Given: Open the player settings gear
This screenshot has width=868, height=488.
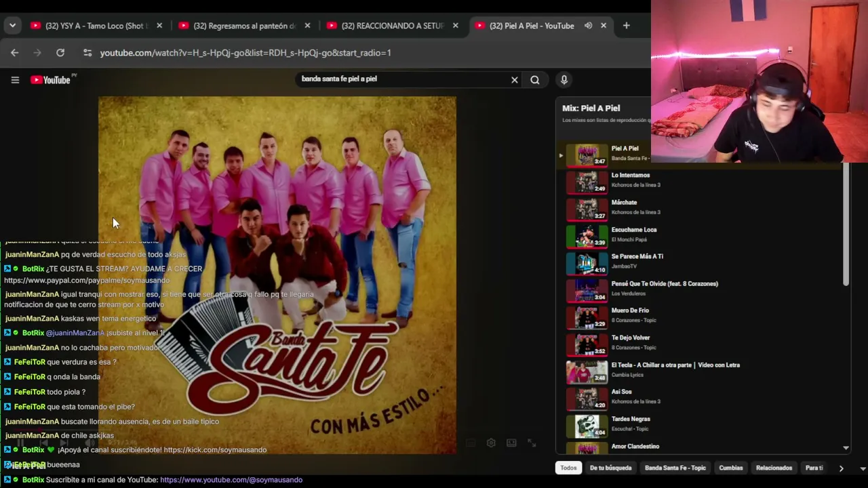Looking at the screenshot, I should pyautogui.click(x=491, y=443).
